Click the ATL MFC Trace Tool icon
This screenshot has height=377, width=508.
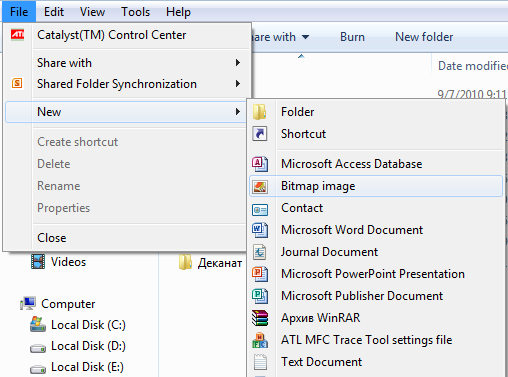click(260, 340)
